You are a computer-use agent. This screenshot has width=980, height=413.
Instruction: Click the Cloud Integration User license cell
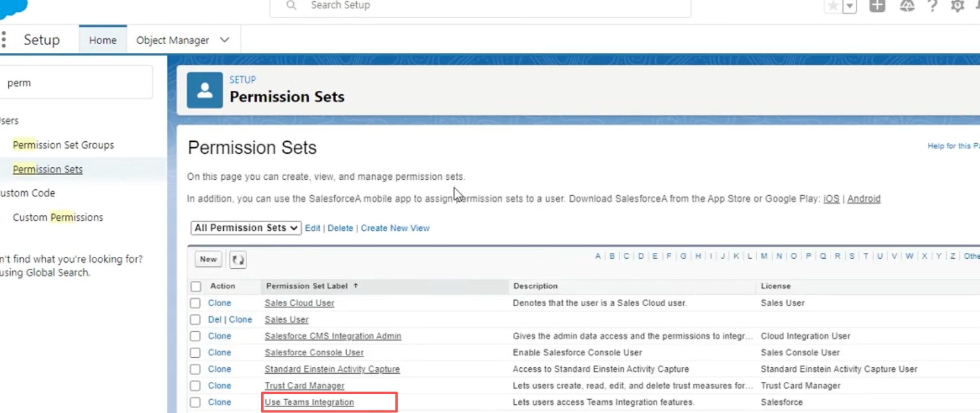pos(805,336)
